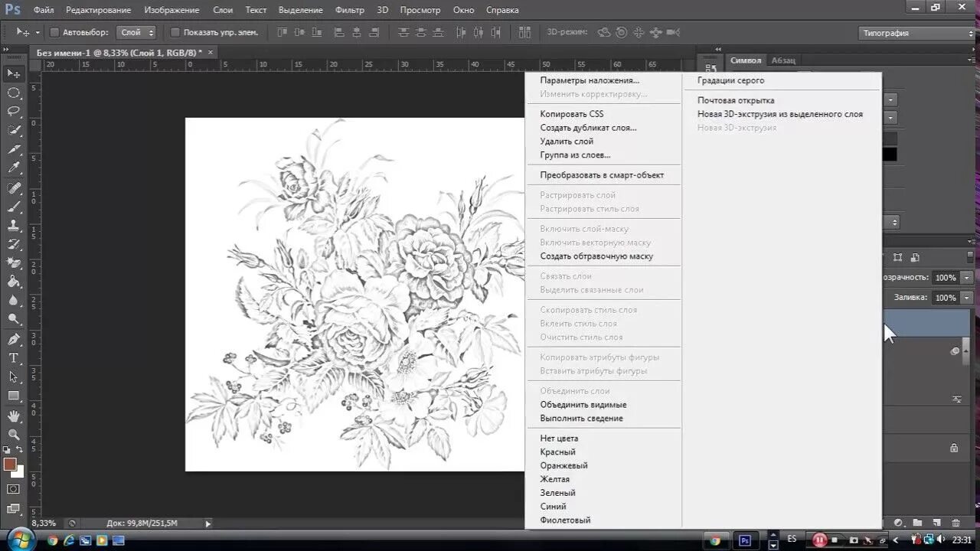Close the Без имени-1 document tab
The width and height of the screenshot is (980, 551).
pyautogui.click(x=211, y=52)
